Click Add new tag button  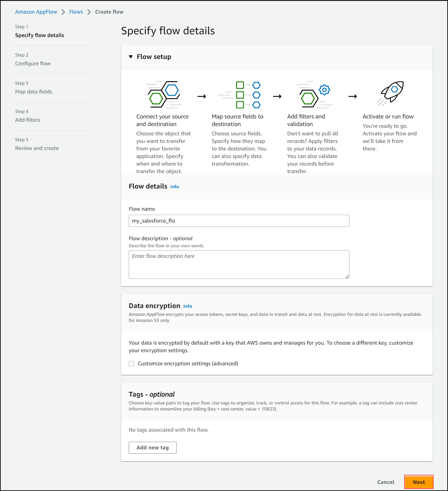pos(152,448)
